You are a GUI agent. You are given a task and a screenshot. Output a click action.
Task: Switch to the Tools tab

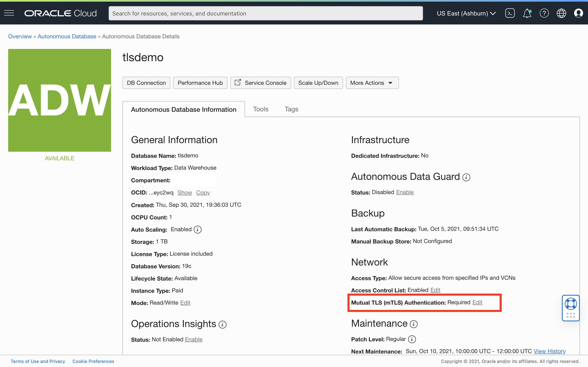tap(261, 109)
